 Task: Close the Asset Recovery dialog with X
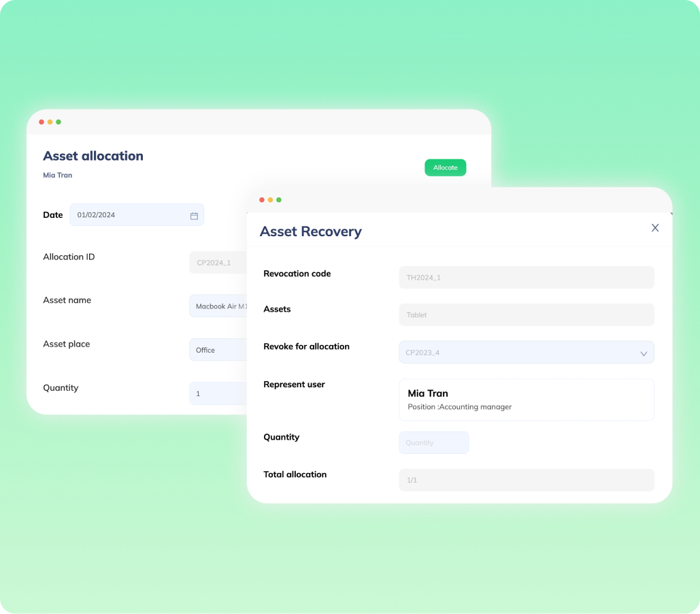655,228
